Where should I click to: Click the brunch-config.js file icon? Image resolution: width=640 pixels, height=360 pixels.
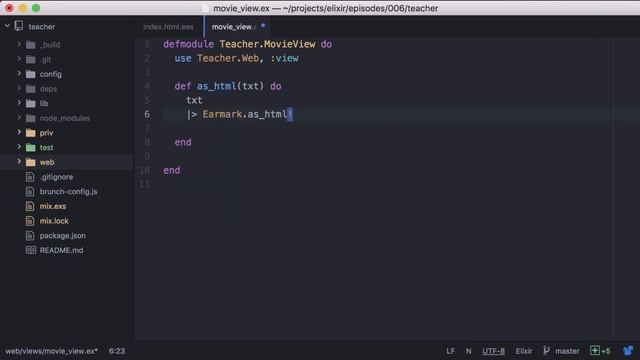30,191
